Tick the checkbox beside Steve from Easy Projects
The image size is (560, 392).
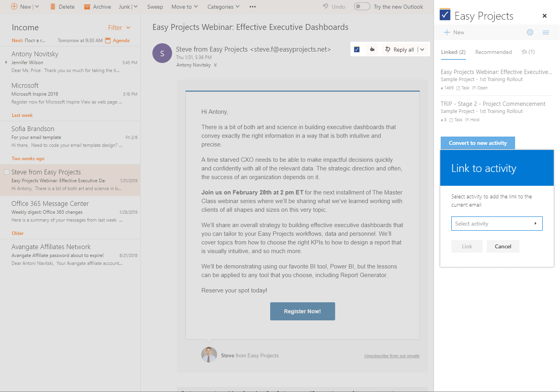point(7,172)
